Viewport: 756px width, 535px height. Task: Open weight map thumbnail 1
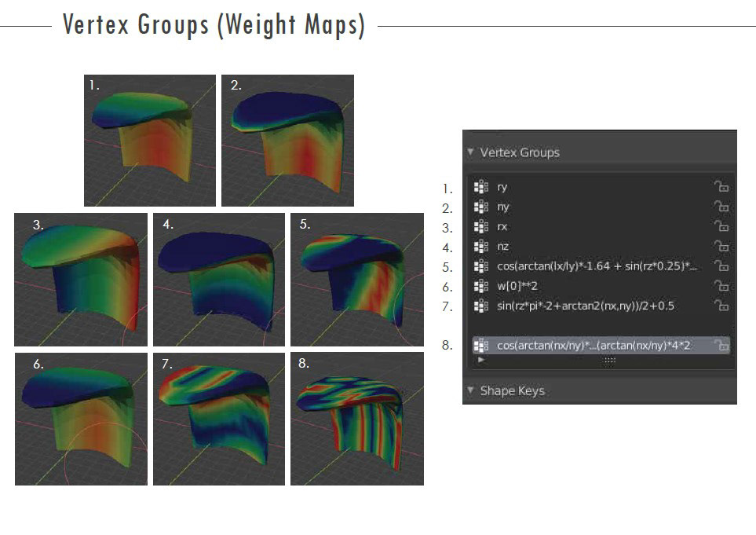pyautogui.click(x=150, y=141)
